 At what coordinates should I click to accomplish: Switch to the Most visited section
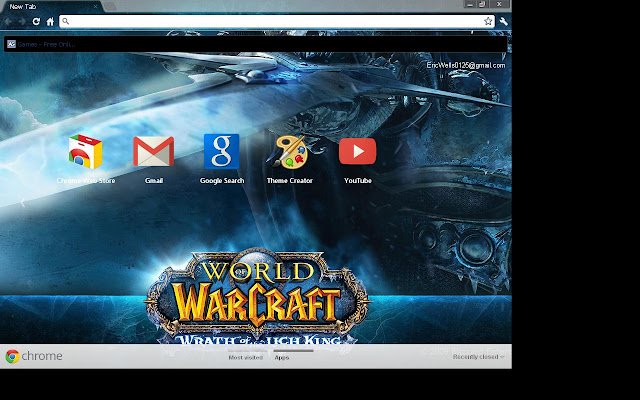coord(245,357)
